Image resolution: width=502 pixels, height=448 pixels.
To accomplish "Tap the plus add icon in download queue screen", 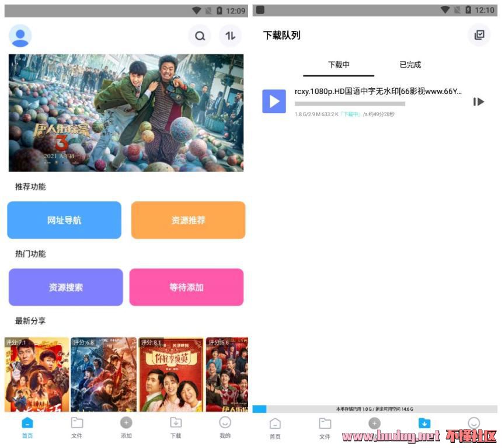I will (374, 423).
